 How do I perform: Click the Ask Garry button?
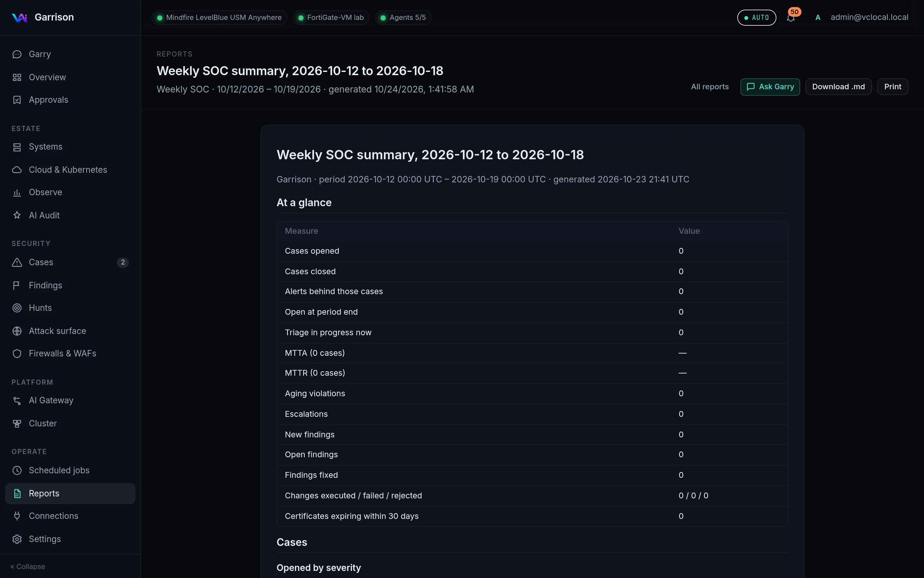coord(770,87)
